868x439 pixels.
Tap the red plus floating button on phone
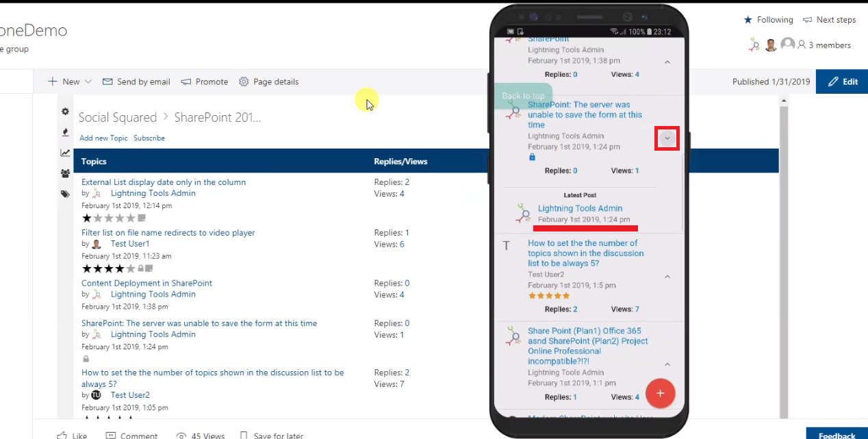pyautogui.click(x=661, y=393)
